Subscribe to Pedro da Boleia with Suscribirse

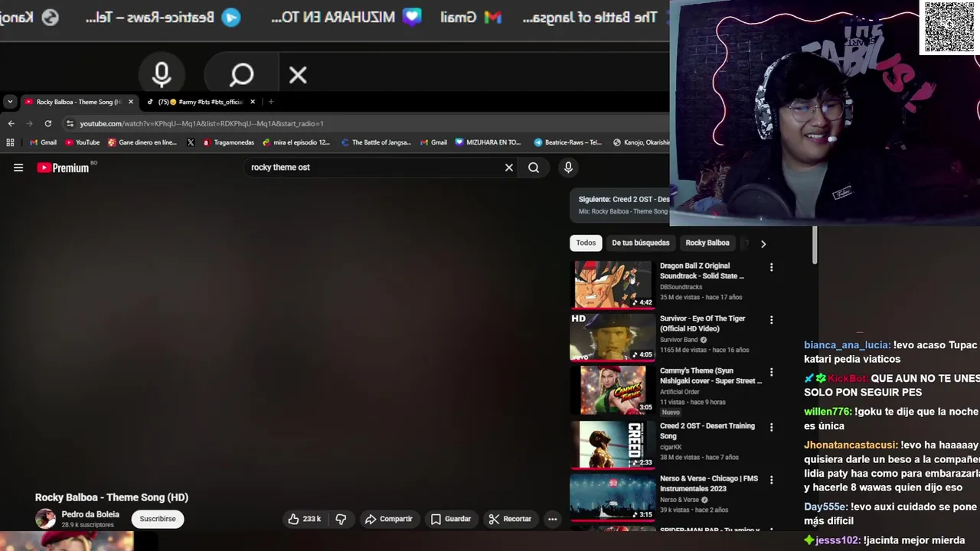[x=158, y=519]
